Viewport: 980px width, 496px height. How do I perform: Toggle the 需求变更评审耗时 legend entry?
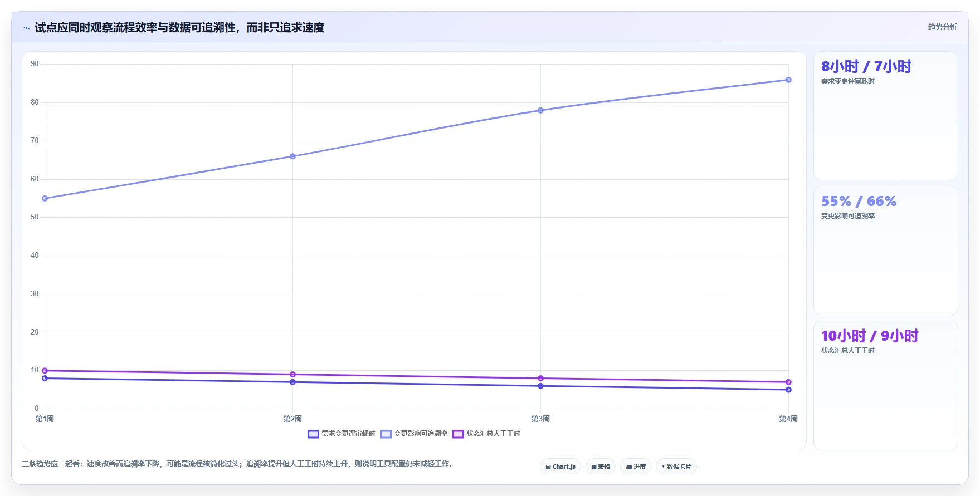coord(342,434)
